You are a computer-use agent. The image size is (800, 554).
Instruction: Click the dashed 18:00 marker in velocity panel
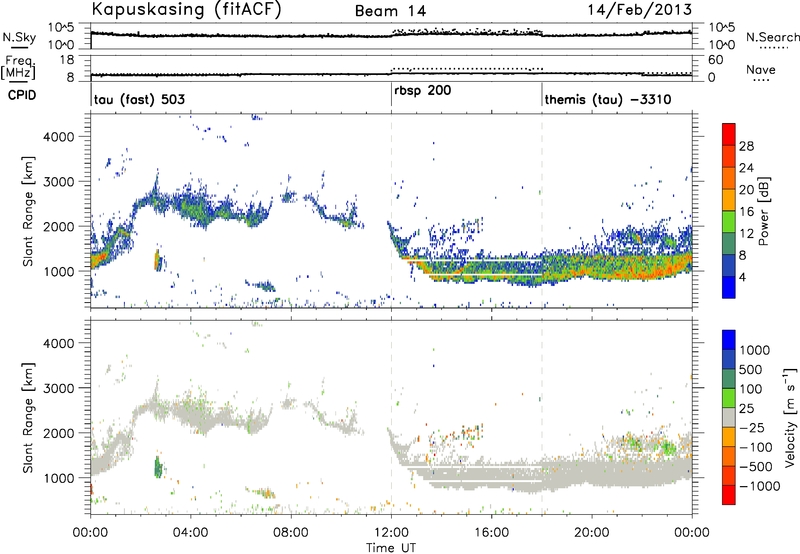(x=542, y=417)
